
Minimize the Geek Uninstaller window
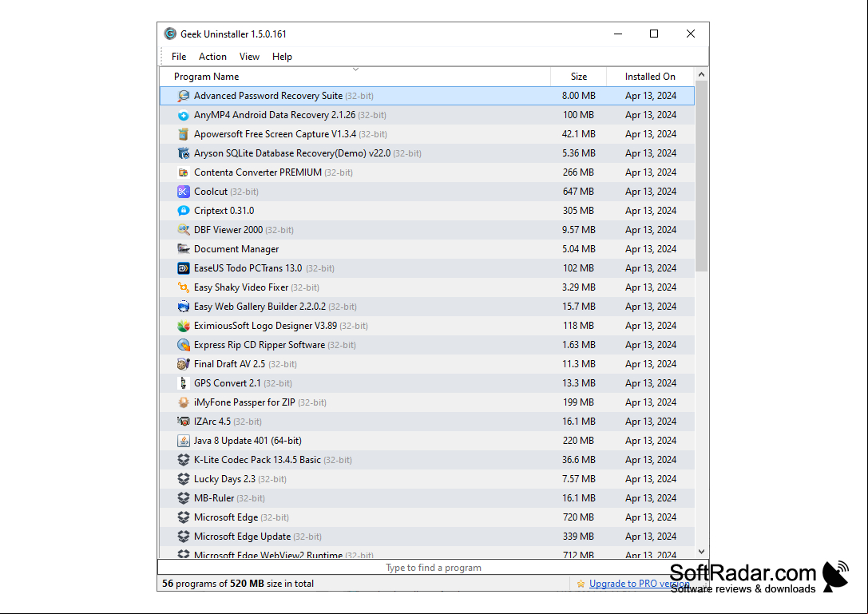[x=618, y=34]
